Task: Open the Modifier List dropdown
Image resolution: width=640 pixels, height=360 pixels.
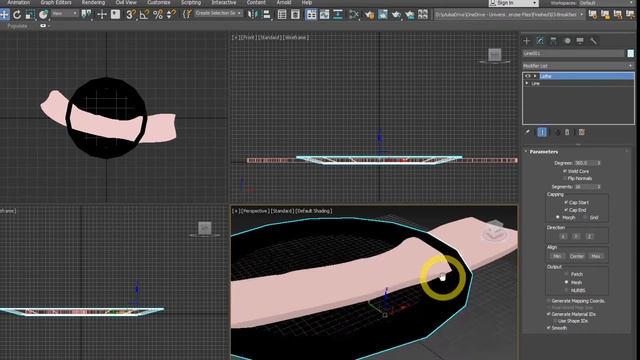Action: (578, 66)
